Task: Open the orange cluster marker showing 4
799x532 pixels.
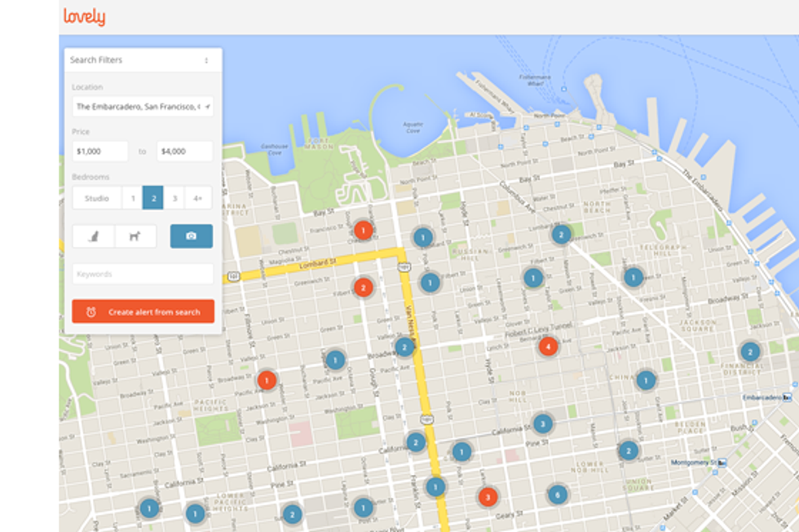Action: tap(549, 346)
